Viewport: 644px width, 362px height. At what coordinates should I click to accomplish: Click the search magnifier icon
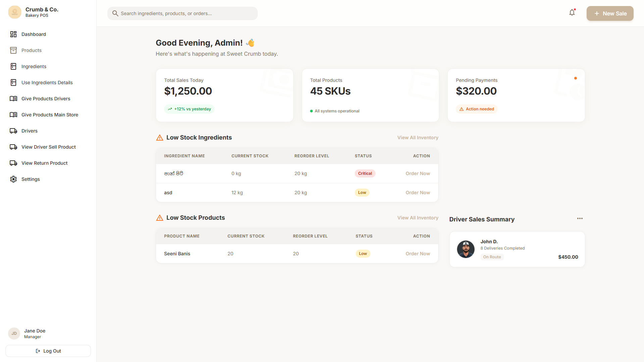115,13
